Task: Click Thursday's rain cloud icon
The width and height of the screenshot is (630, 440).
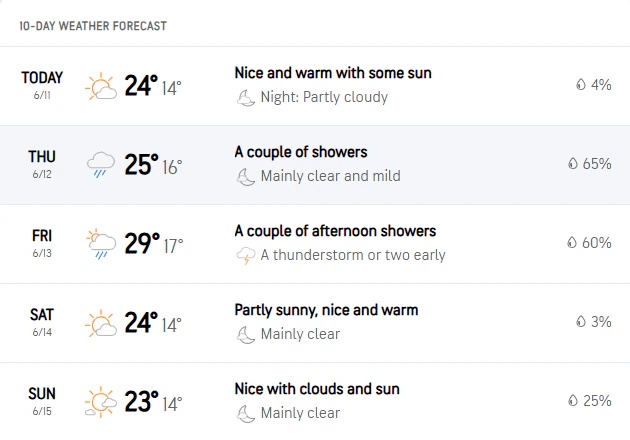Action: point(101,165)
